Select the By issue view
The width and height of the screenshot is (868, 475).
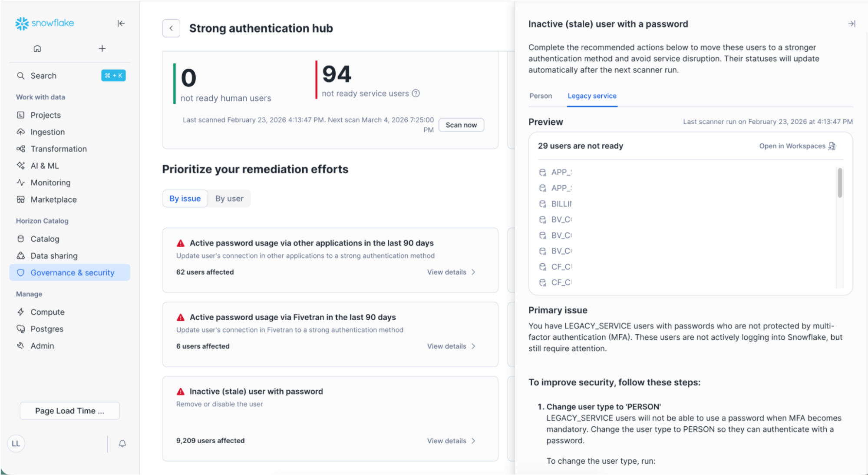click(185, 198)
